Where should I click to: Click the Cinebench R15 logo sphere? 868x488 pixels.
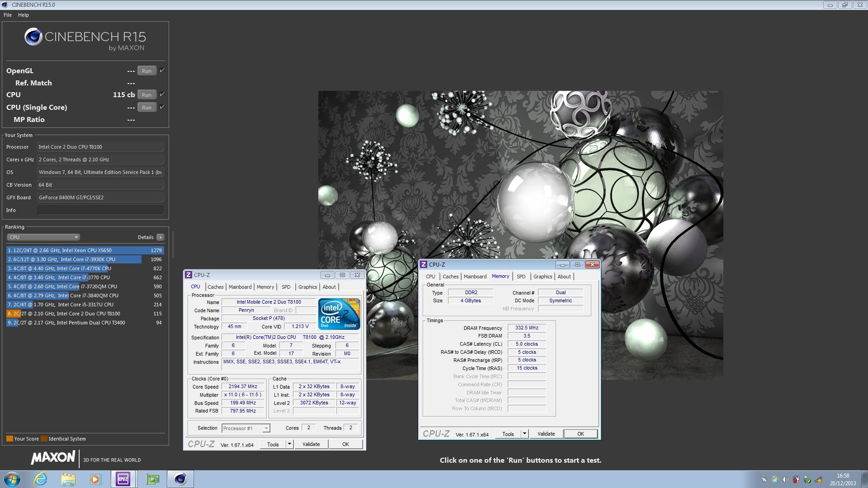(33, 37)
